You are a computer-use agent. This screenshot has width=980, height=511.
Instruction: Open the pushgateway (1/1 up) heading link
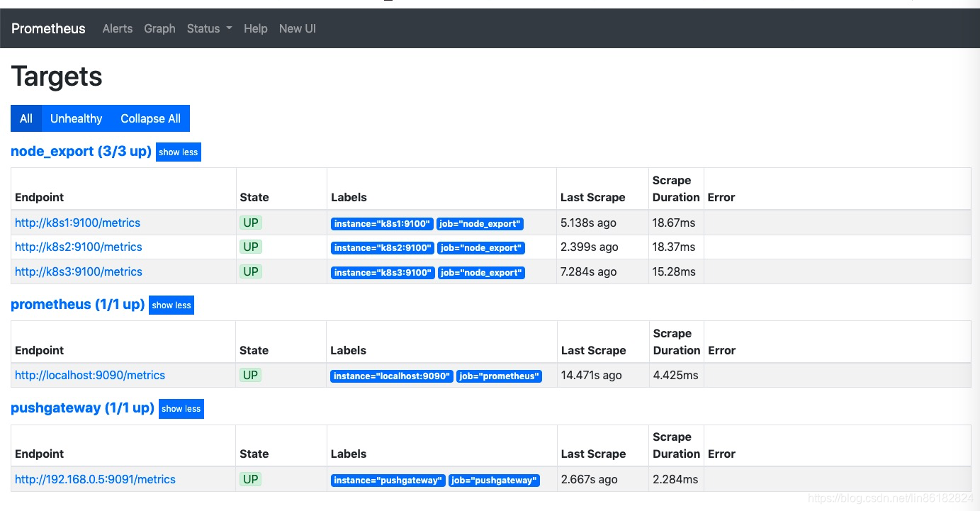click(83, 408)
